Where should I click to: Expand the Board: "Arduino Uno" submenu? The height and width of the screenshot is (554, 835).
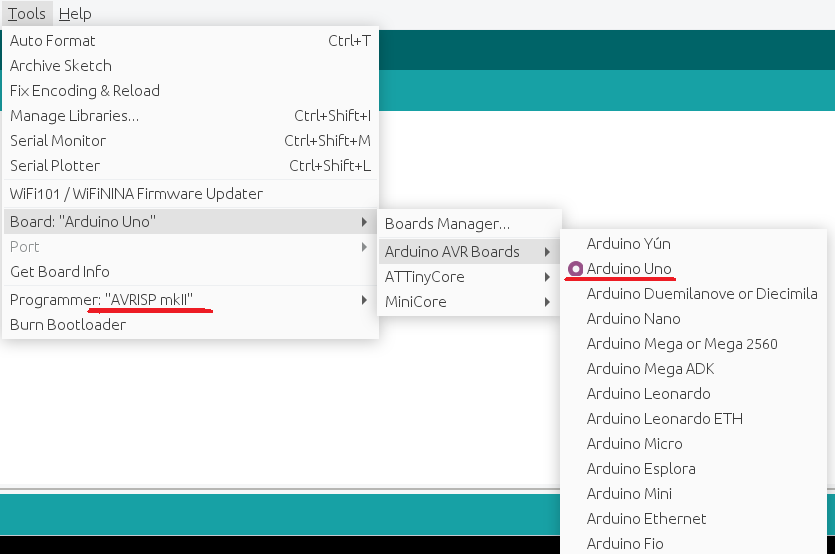point(191,222)
